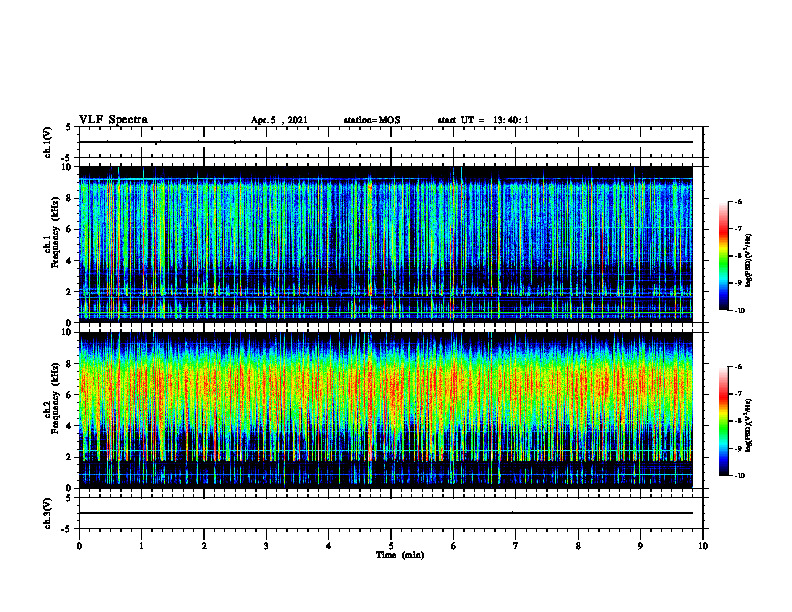Click time axis tick label "0"

click(x=79, y=546)
